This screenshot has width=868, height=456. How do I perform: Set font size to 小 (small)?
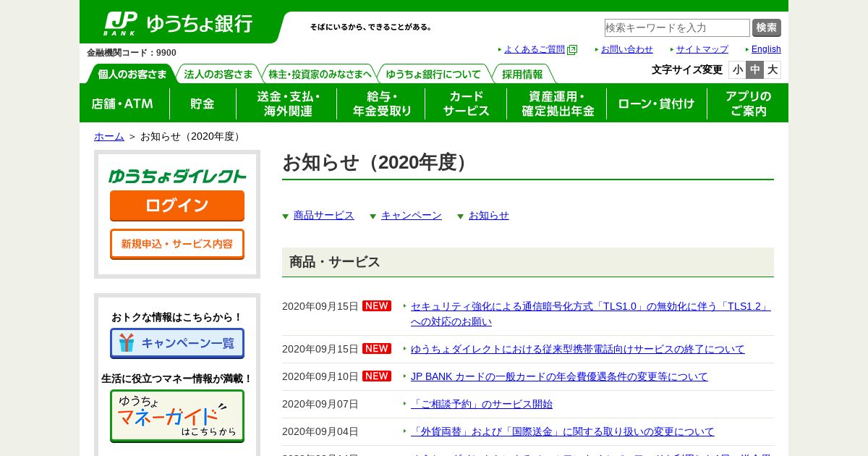pos(737,69)
